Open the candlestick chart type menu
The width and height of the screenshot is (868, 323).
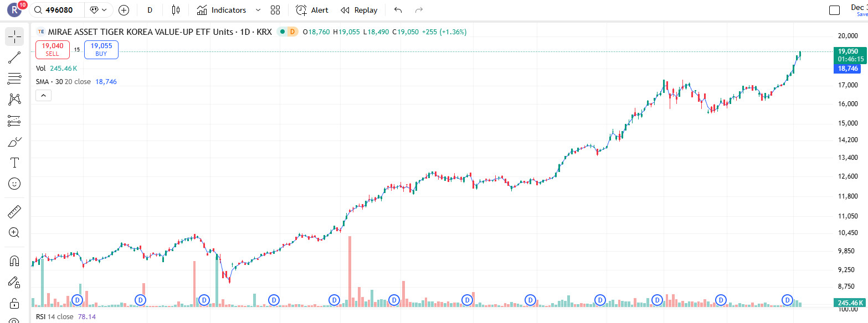click(x=176, y=10)
